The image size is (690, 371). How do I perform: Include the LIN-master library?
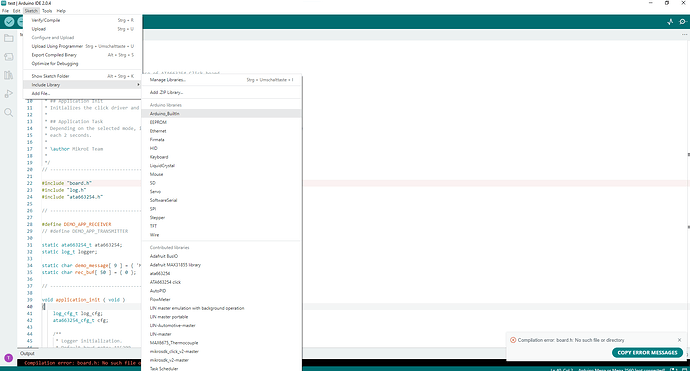coord(222,334)
